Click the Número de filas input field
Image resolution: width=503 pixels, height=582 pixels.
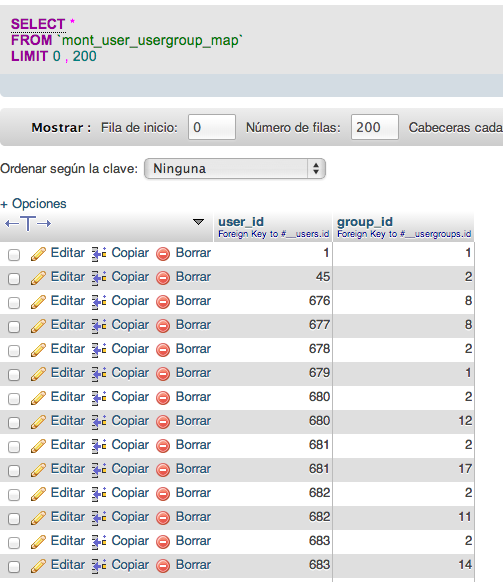tap(375, 127)
